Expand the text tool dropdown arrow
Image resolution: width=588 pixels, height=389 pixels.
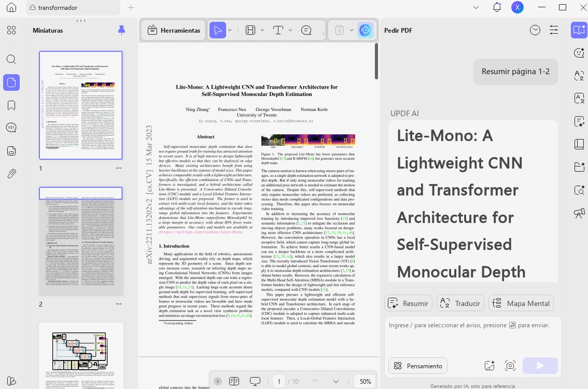(x=290, y=30)
